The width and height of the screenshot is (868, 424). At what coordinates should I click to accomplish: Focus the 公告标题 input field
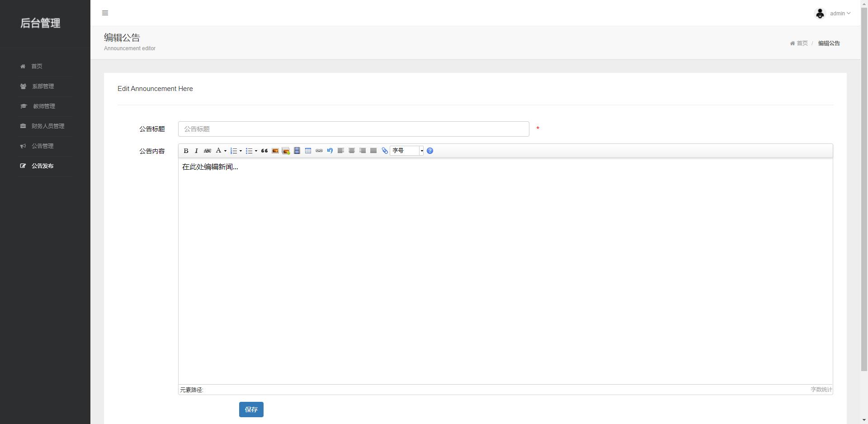[354, 129]
